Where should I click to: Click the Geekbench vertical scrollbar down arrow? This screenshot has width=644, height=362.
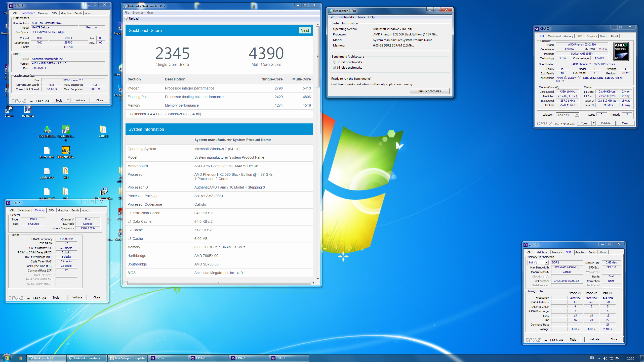pyautogui.click(x=318, y=279)
